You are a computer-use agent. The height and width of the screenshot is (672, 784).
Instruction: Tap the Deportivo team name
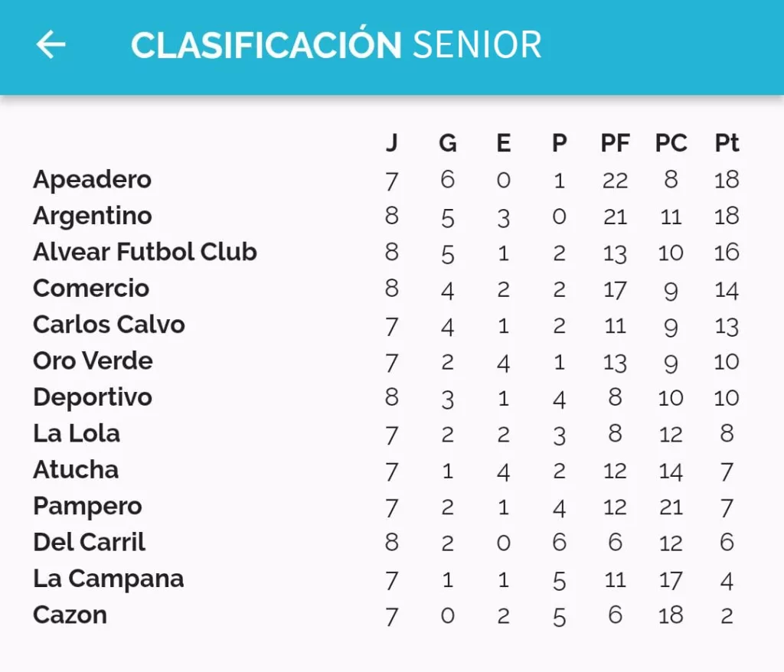[x=93, y=398]
